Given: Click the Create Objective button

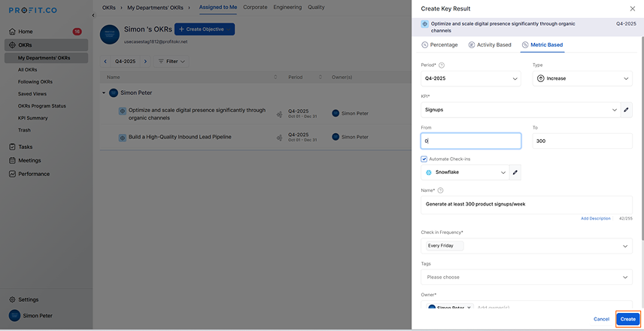Looking at the screenshot, I should coord(205,29).
